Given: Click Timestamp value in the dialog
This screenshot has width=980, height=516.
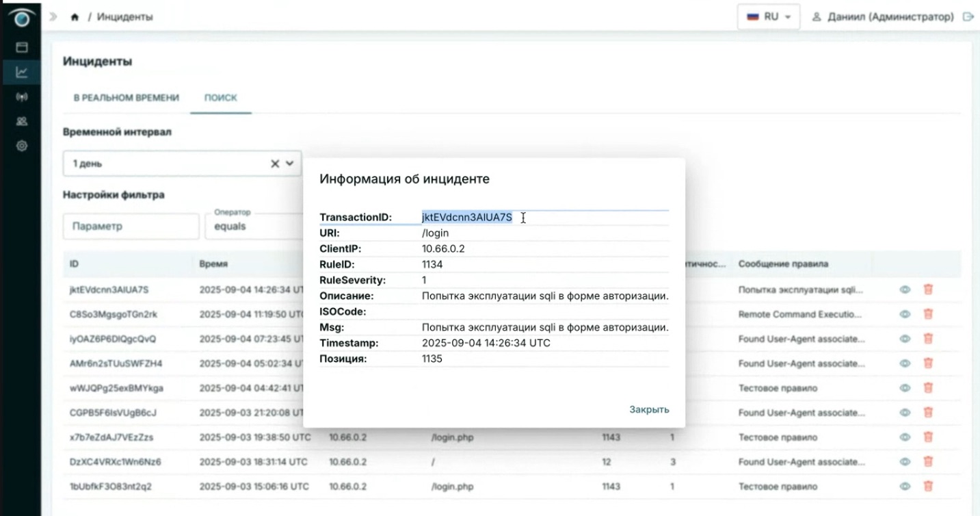Looking at the screenshot, I should click(x=486, y=343).
